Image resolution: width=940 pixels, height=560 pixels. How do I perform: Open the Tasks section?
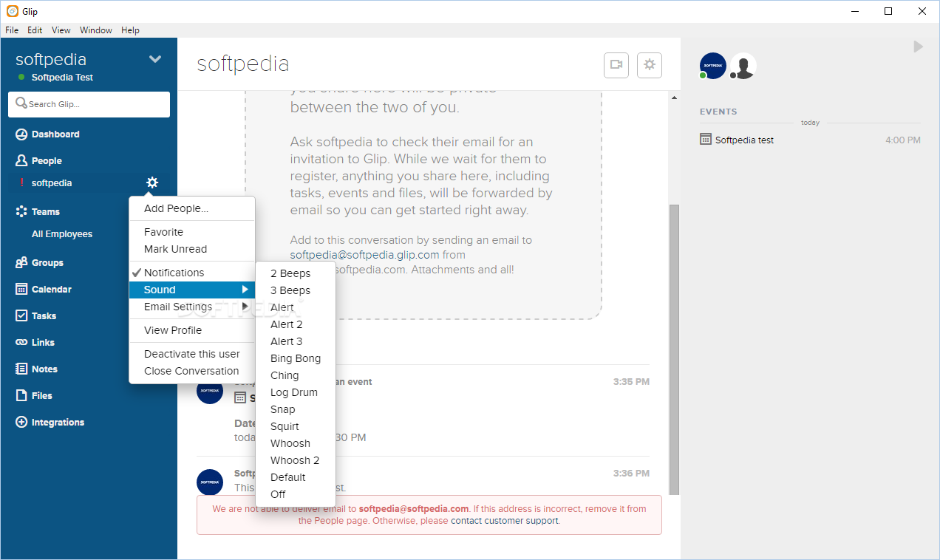click(44, 316)
